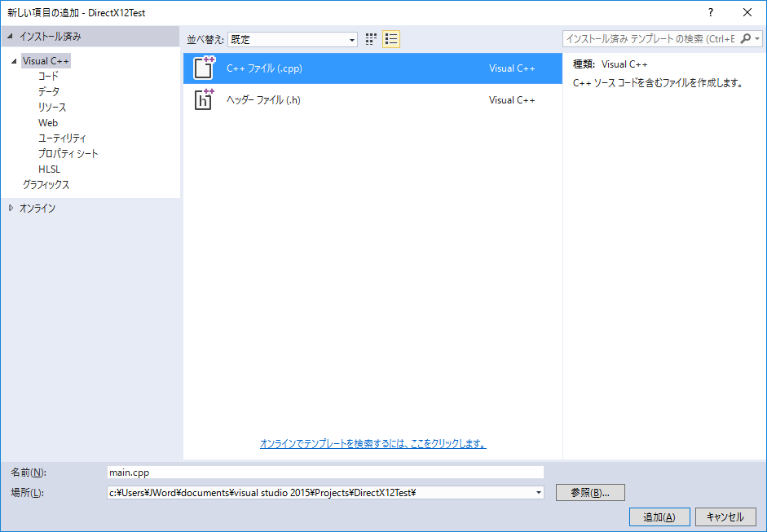Collapse the Visual C++ tree node
Screen dimensions: 767x532
(14, 61)
